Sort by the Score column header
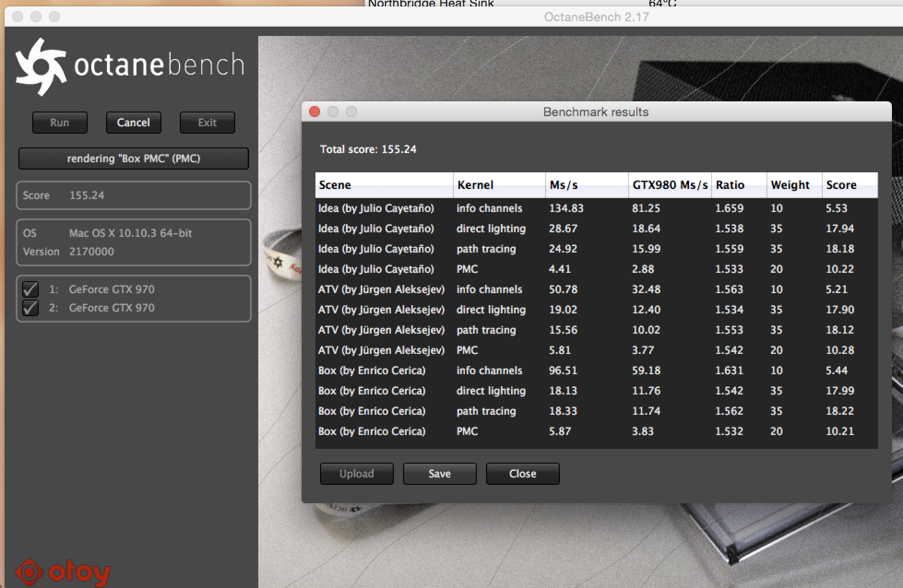 coord(850,185)
